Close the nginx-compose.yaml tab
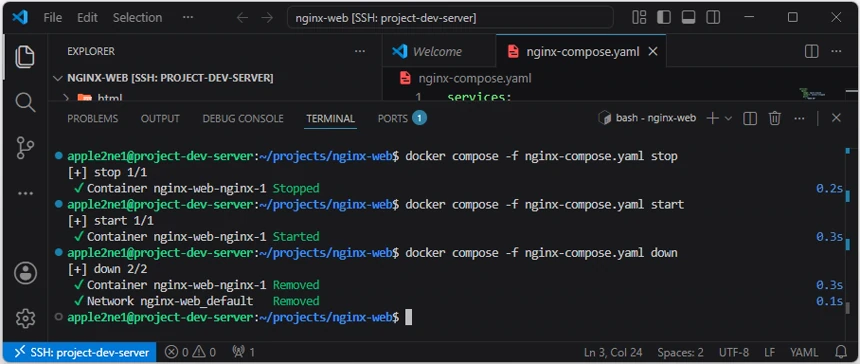 653,52
